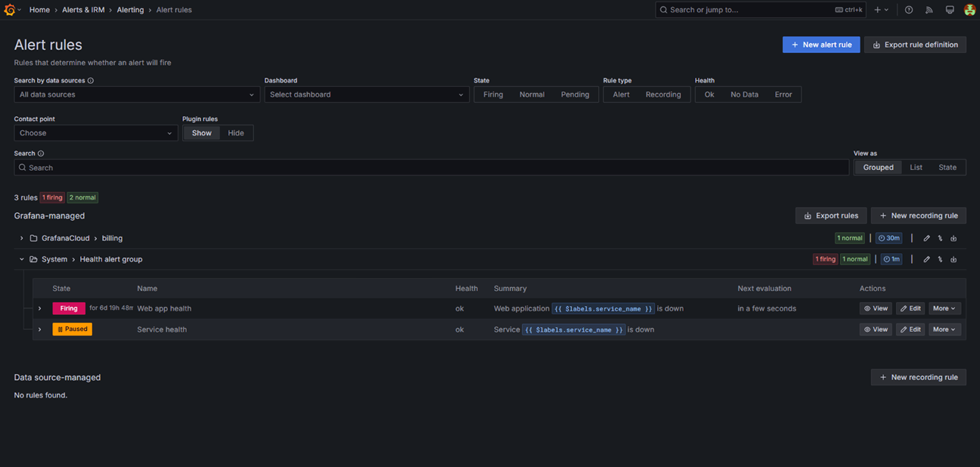View the Web app health rule
Screen dimensions: 980x467
[876, 309]
